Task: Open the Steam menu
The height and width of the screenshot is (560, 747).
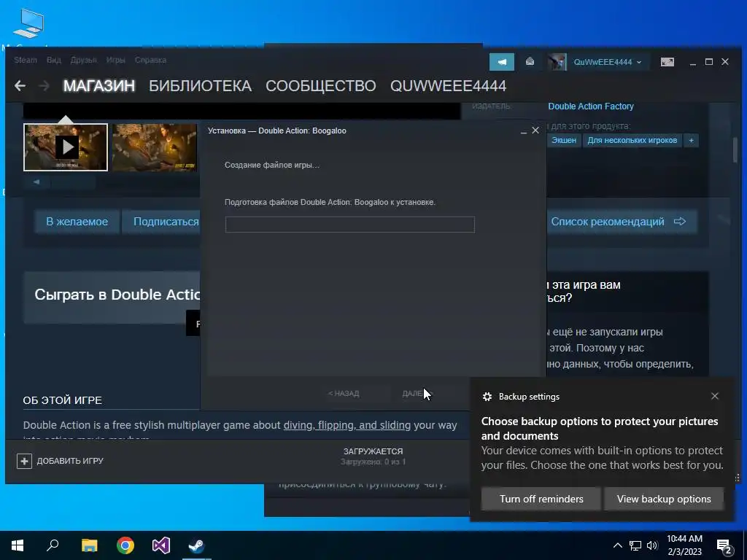Action: coord(26,60)
